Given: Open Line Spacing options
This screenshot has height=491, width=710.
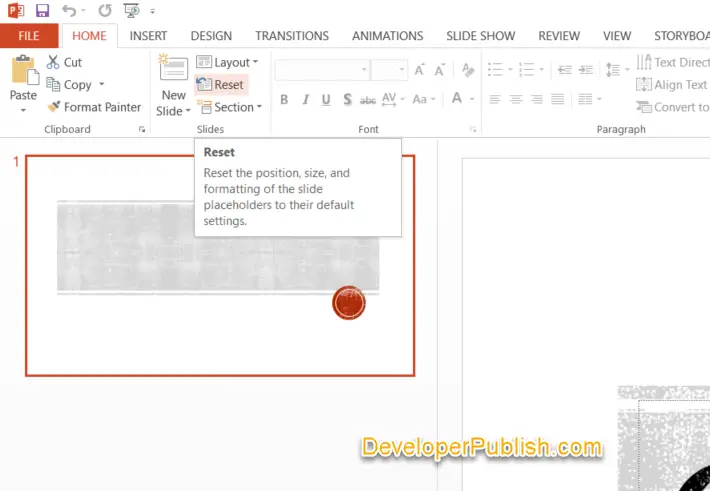Looking at the screenshot, I should 618,70.
